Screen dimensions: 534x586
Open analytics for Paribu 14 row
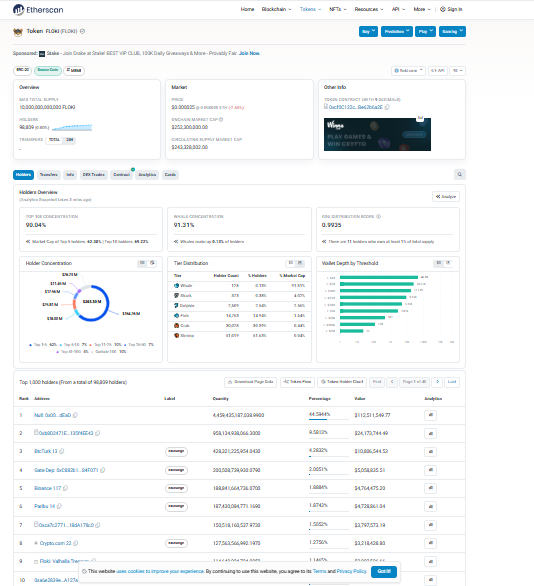pyautogui.click(x=430, y=506)
